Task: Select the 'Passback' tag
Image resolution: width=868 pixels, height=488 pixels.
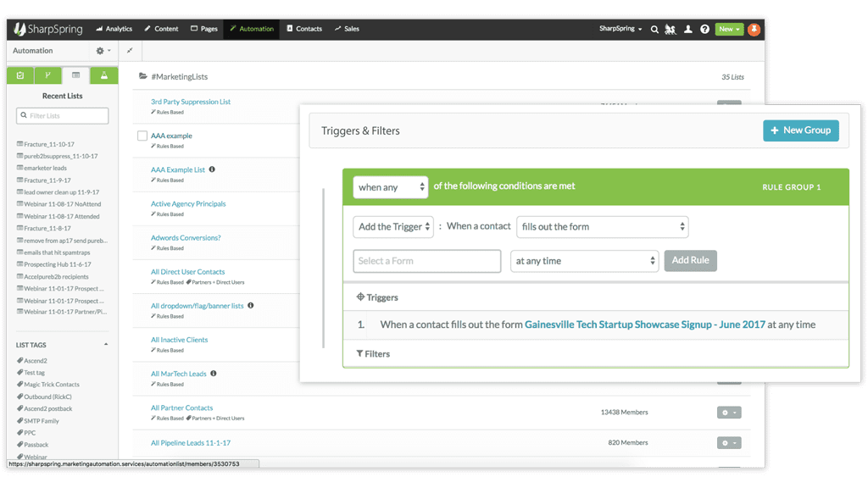Action: pyautogui.click(x=36, y=445)
